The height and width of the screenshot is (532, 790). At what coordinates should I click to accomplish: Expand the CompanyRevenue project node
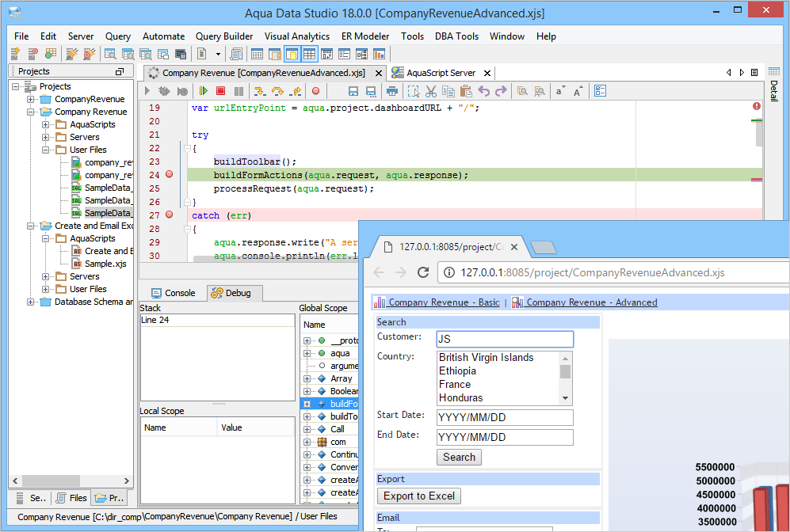tap(31, 99)
